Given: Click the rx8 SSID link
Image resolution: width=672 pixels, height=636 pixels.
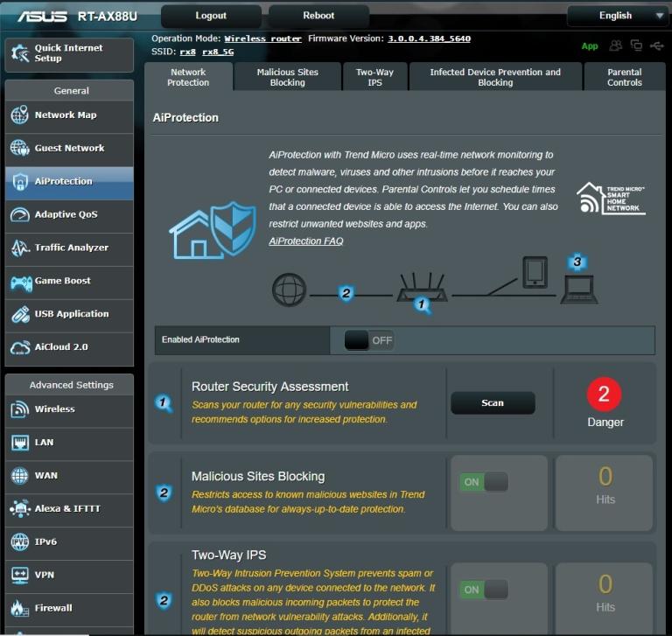Looking at the screenshot, I should [188, 52].
